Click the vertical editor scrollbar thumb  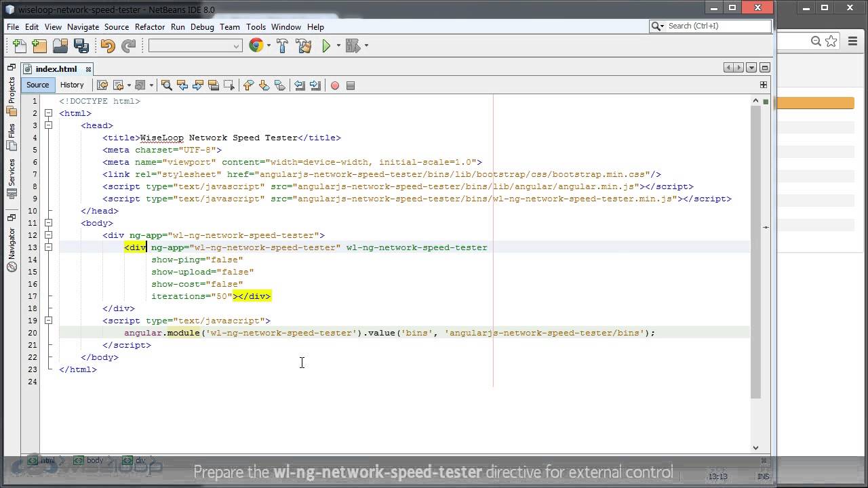756,252
